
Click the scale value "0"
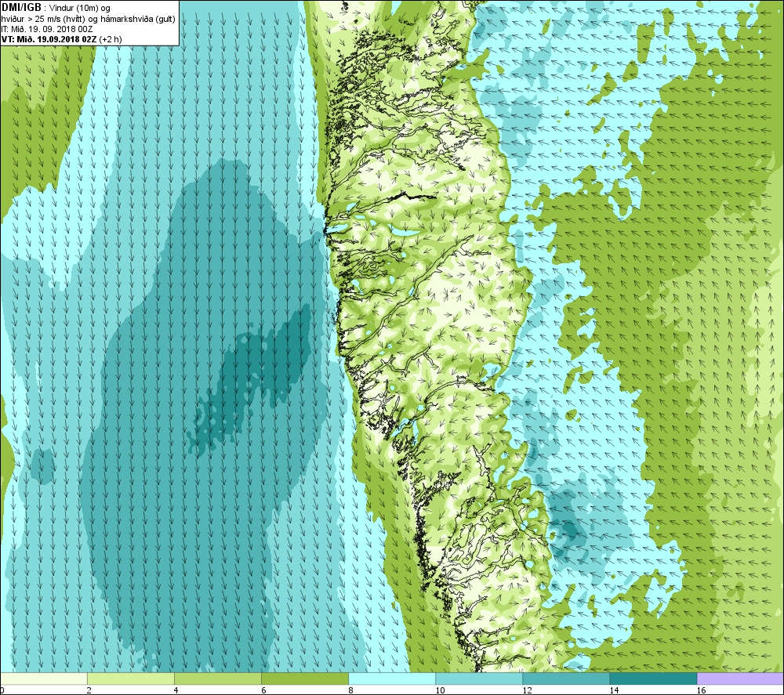pyautogui.click(x=2, y=690)
